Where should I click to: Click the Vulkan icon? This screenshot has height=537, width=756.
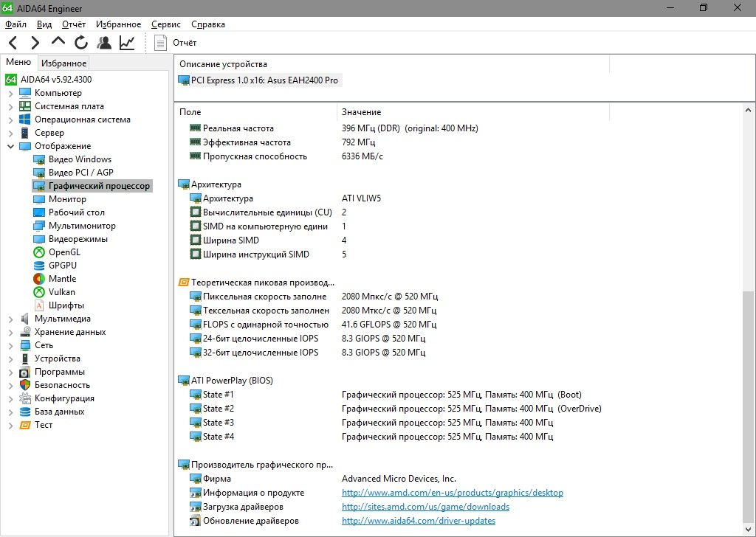point(39,292)
